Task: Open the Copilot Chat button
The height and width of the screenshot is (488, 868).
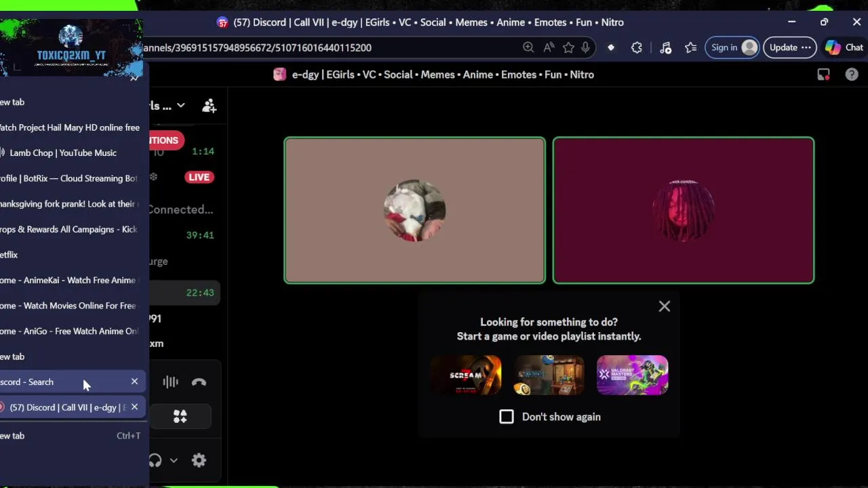Action: click(x=844, y=47)
